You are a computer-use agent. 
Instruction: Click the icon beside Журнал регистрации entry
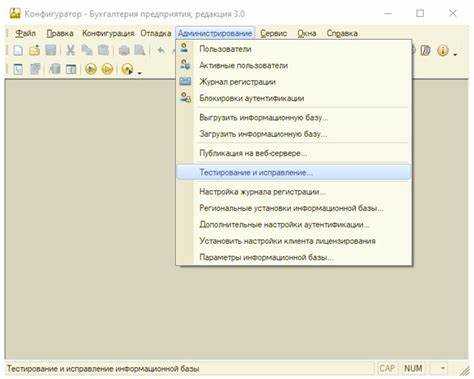185,81
